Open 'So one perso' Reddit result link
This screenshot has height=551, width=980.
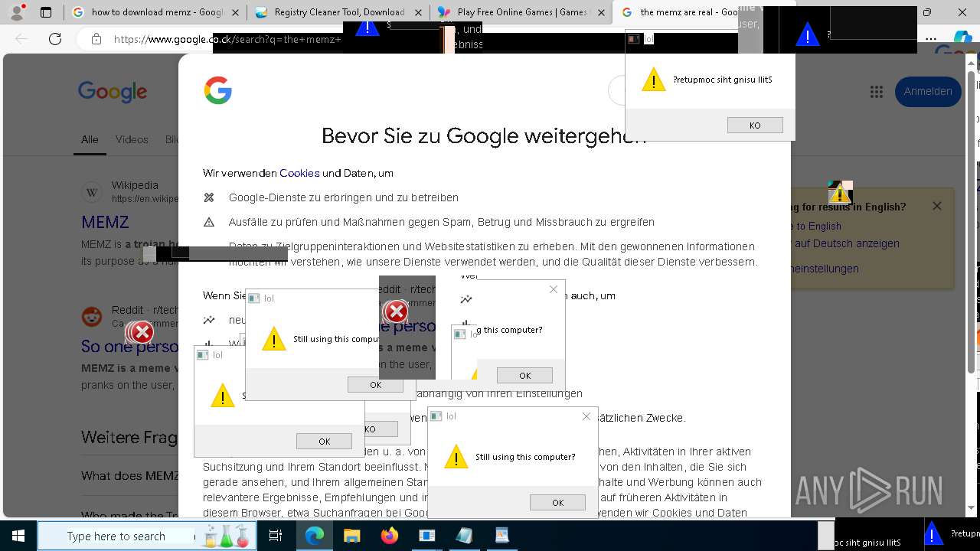(x=129, y=347)
